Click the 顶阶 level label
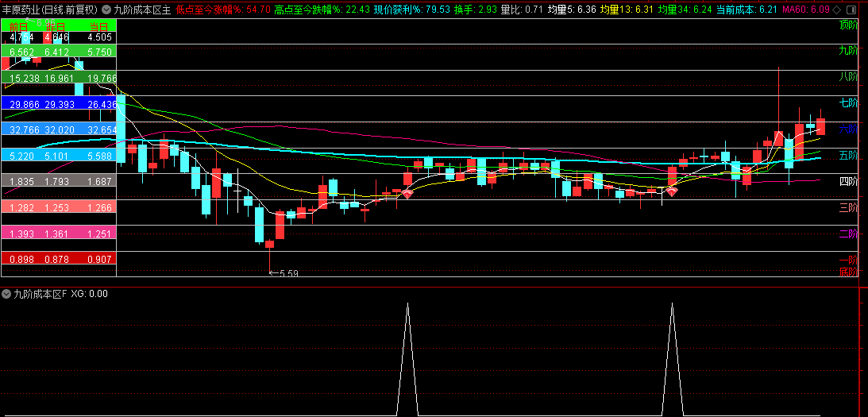 (848, 25)
